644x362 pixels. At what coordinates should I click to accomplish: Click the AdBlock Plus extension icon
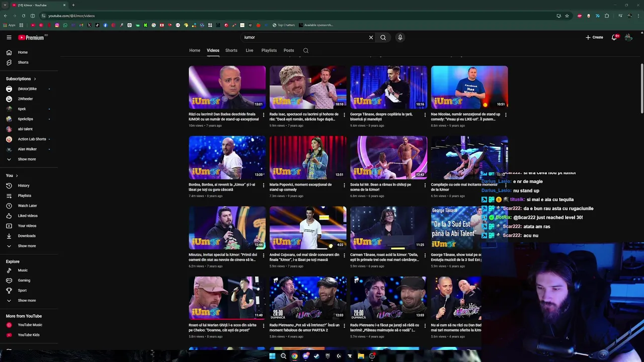tap(580, 16)
